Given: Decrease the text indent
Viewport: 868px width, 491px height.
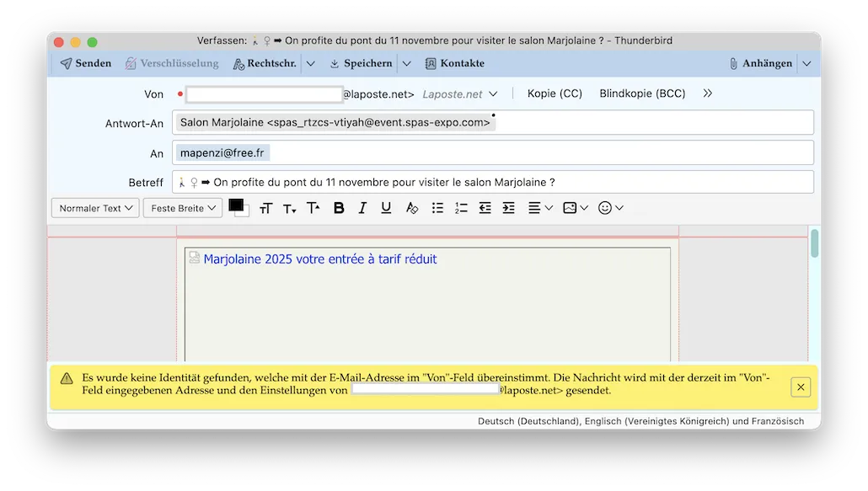Looking at the screenshot, I should (485, 208).
